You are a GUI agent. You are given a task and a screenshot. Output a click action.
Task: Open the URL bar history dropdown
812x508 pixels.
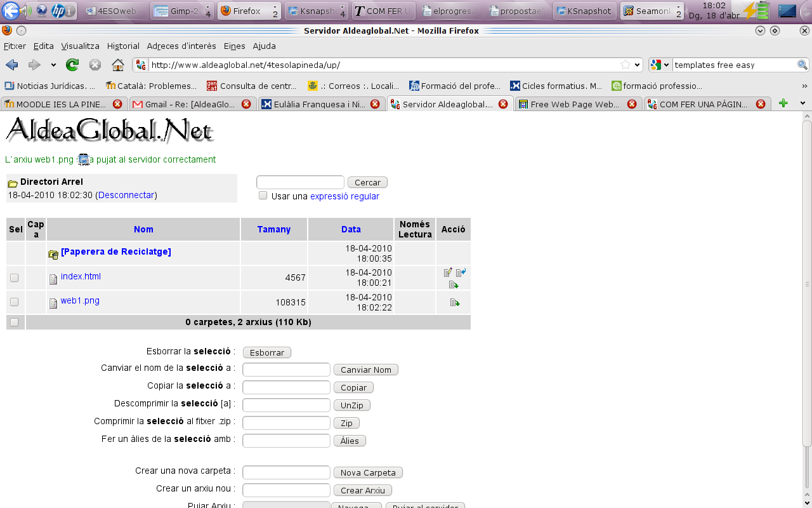637,65
